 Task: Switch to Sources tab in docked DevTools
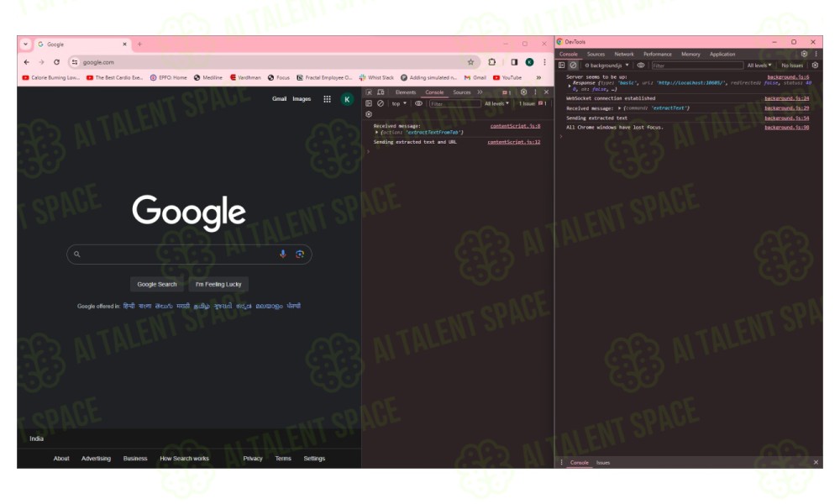coord(462,92)
